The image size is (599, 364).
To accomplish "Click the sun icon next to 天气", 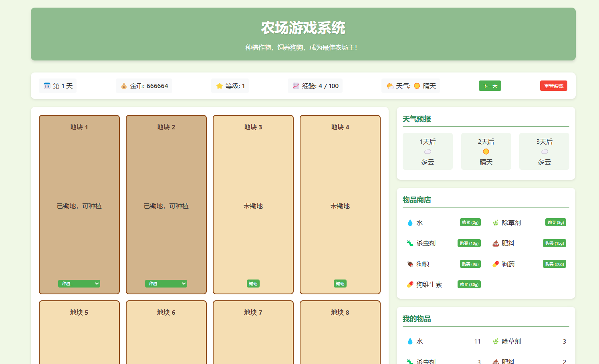I will pyautogui.click(x=417, y=86).
